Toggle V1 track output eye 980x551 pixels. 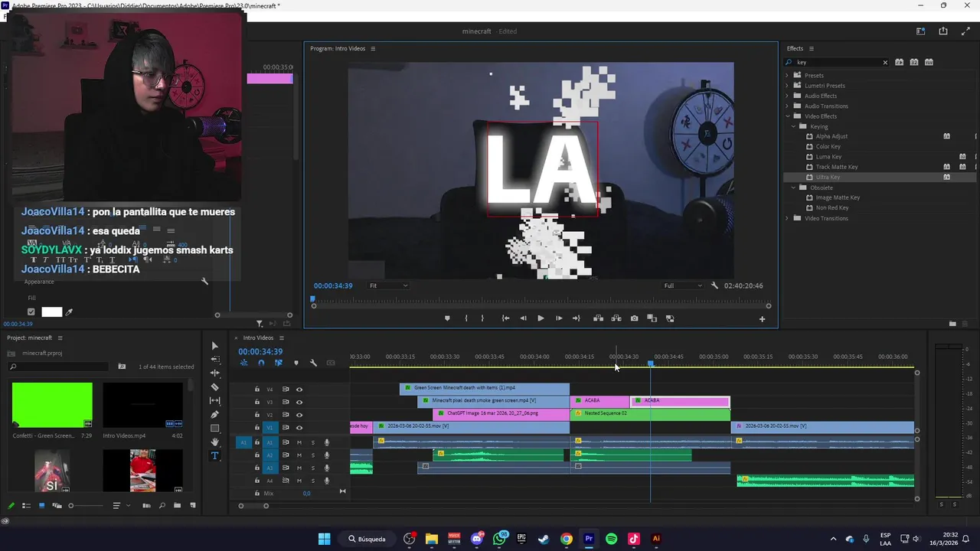tap(299, 428)
